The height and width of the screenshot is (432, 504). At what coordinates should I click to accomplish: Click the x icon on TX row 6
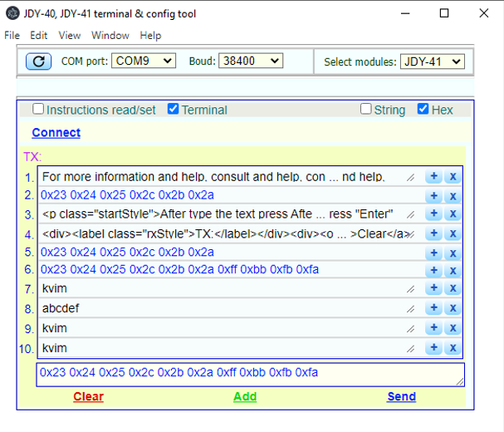[x=453, y=270]
